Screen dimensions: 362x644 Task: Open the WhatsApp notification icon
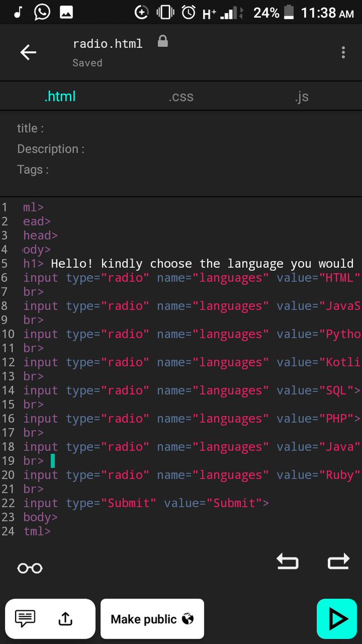coord(42,12)
